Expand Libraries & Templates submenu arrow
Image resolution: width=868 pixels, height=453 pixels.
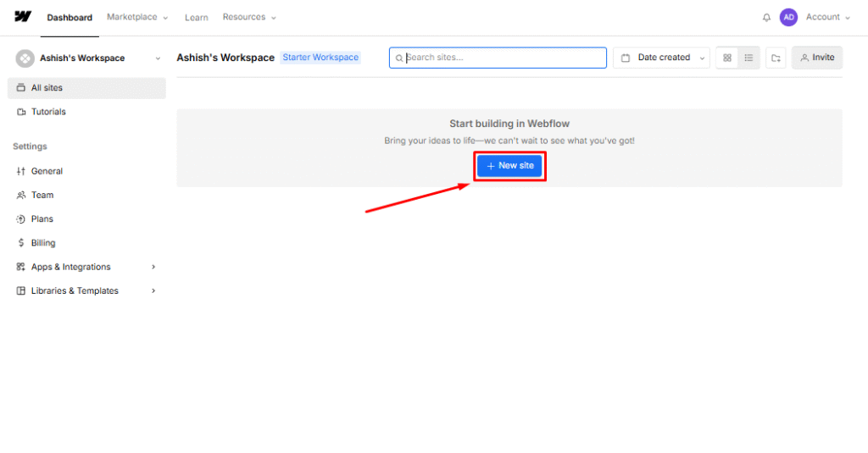tap(153, 291)
